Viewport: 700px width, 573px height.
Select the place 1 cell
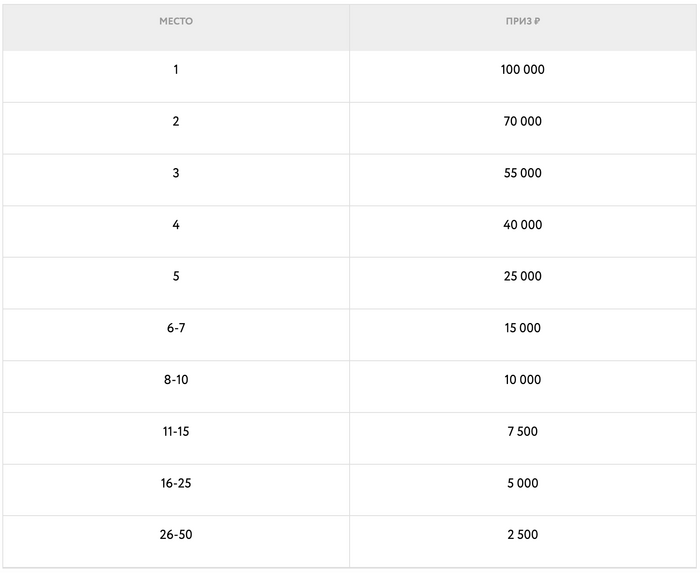(x=176, y=70)
